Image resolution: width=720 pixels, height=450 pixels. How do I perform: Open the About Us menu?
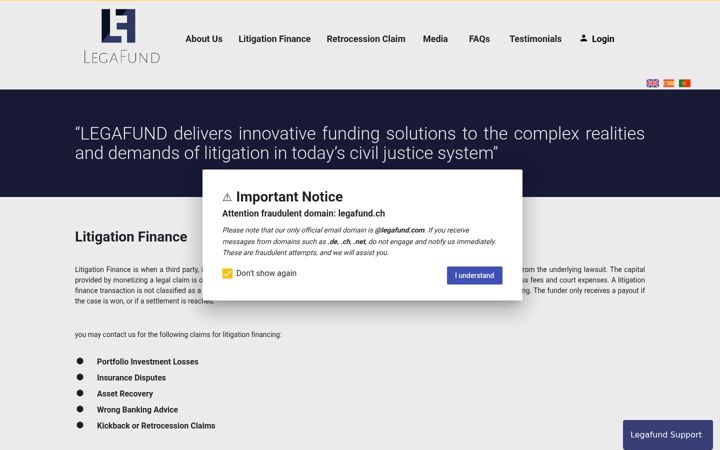tap(204, 39)
